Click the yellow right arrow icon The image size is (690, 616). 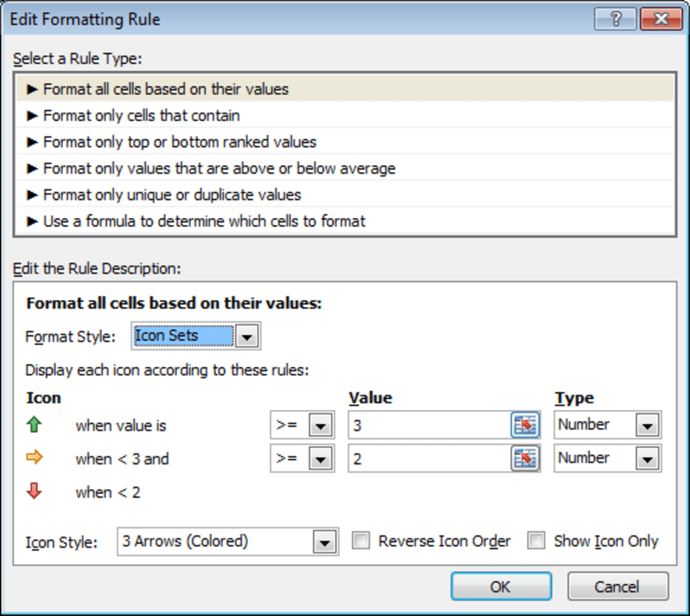point(34,459)
